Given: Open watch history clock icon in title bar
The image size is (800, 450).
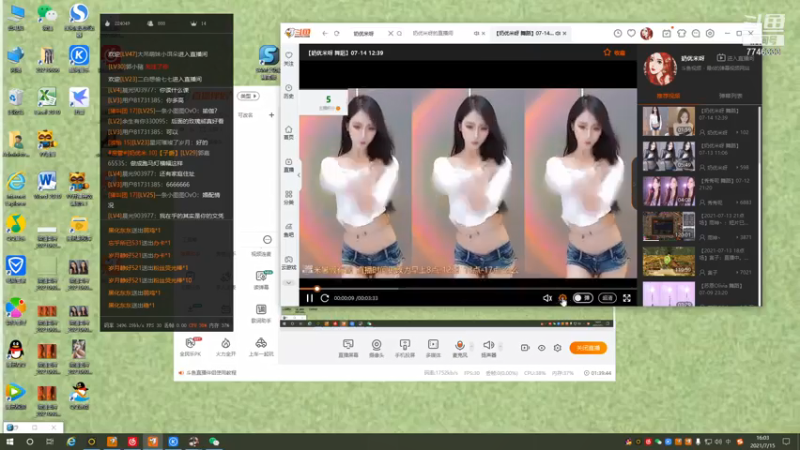Looking at the screenshot, I should tap(617, 33).
